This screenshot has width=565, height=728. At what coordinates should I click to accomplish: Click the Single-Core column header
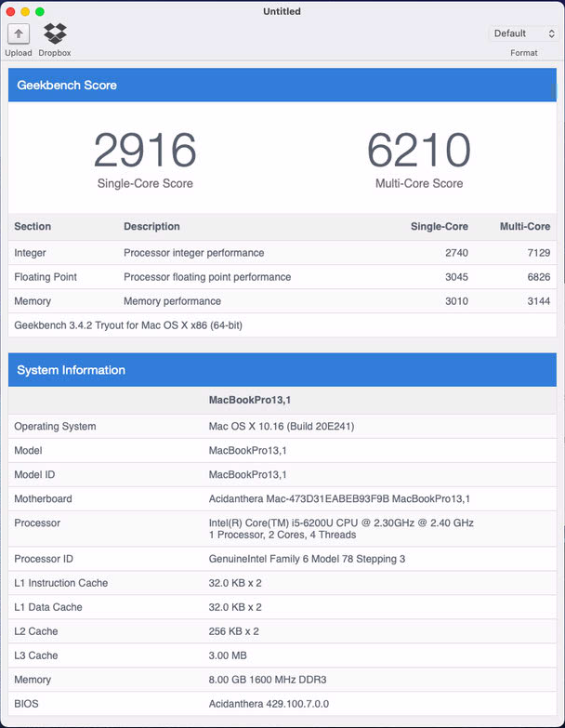click(440, 227)
